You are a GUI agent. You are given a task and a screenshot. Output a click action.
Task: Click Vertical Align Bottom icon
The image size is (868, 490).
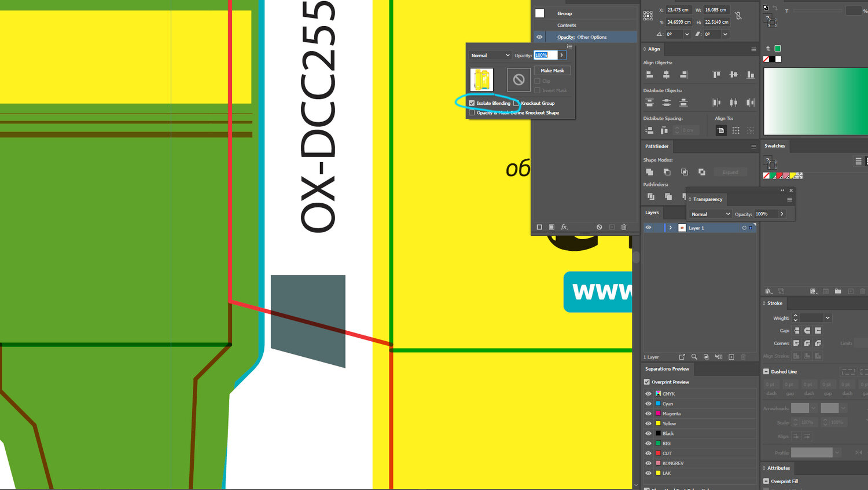751,75
